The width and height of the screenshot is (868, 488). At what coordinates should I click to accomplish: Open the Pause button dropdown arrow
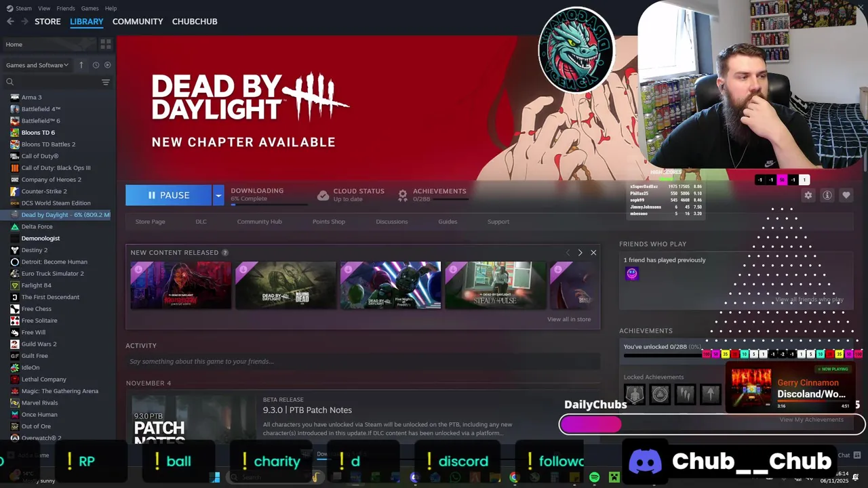(x=218, y=195)
